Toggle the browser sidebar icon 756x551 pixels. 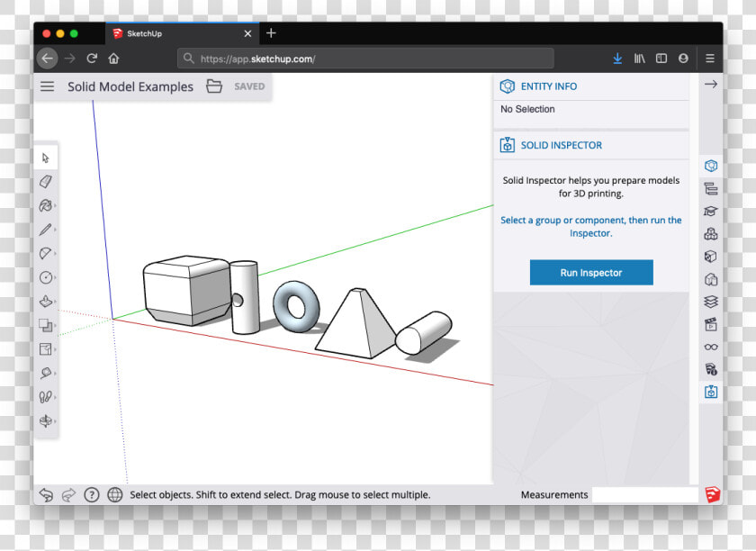tap(661, 59)
